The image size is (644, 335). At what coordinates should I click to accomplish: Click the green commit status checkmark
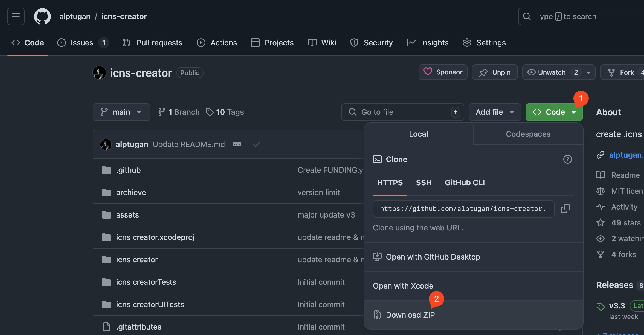256,144
